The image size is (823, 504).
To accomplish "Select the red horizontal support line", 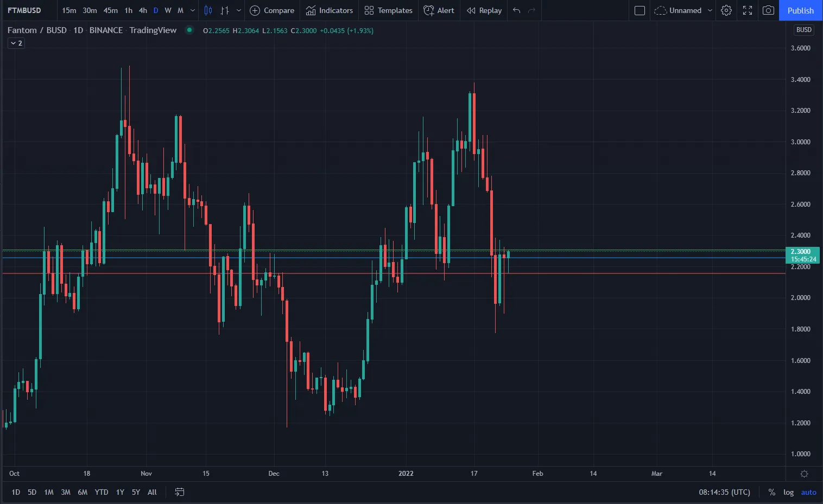I will 394,273.
